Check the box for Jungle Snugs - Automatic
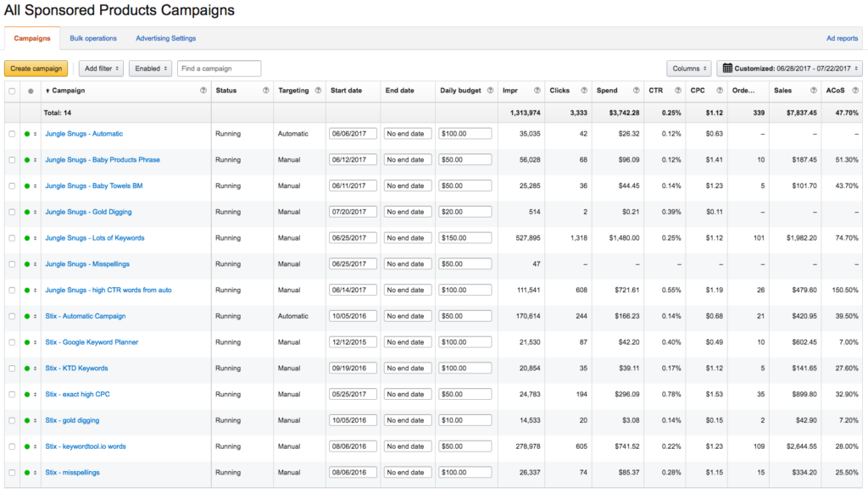This screenshot has width=868, height=493. pos(12,134)
